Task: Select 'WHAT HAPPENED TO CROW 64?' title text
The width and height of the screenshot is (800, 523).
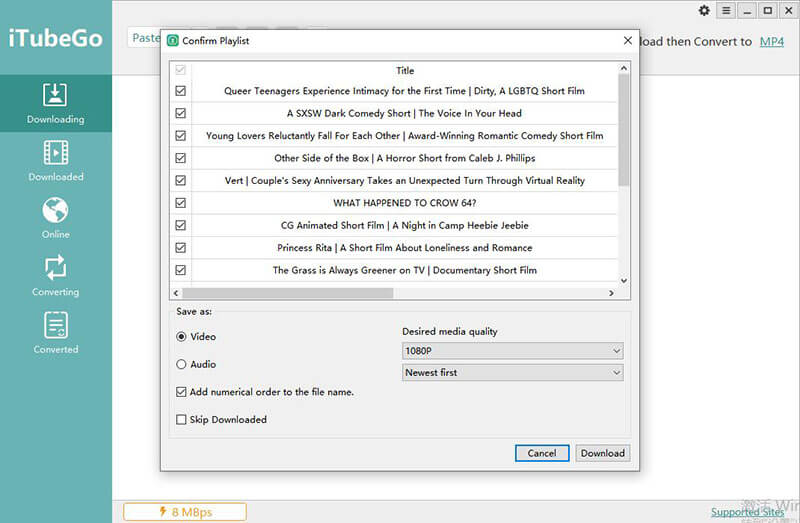Action: 405,203
